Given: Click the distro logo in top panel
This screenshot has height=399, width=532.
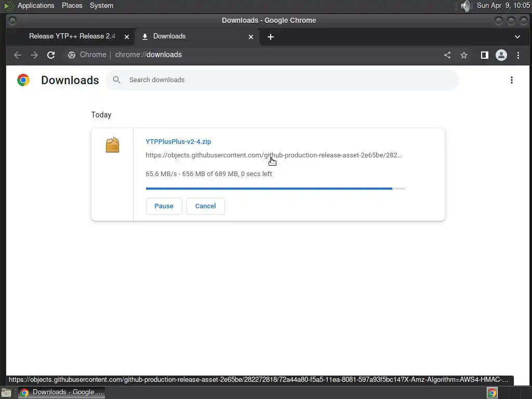Looking at the screenshot, I should click(8, 6).
